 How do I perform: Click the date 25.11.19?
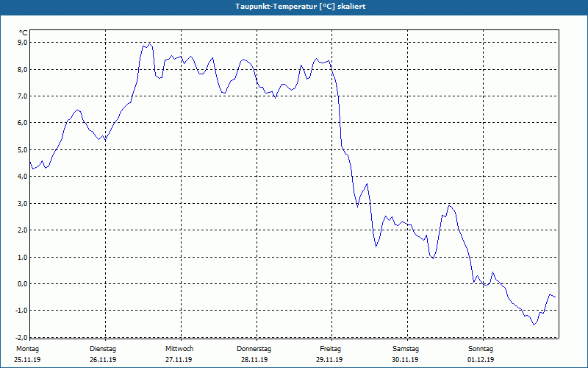27,360
